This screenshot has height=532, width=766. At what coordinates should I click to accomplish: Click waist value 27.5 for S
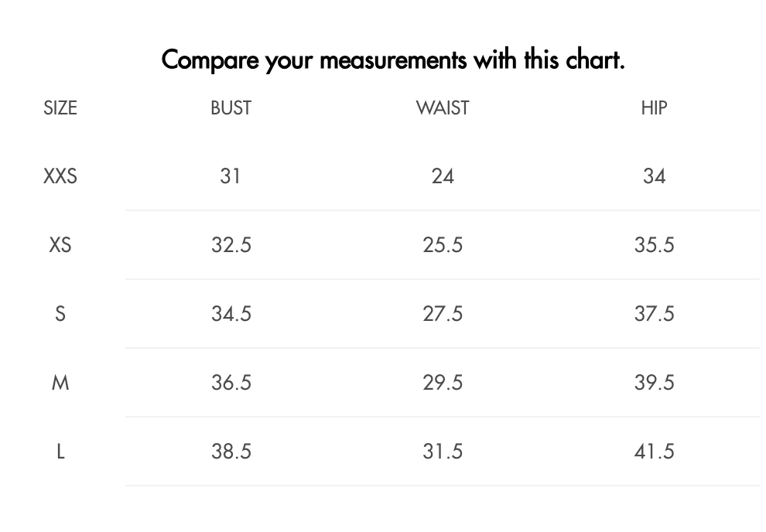point(443,314)
